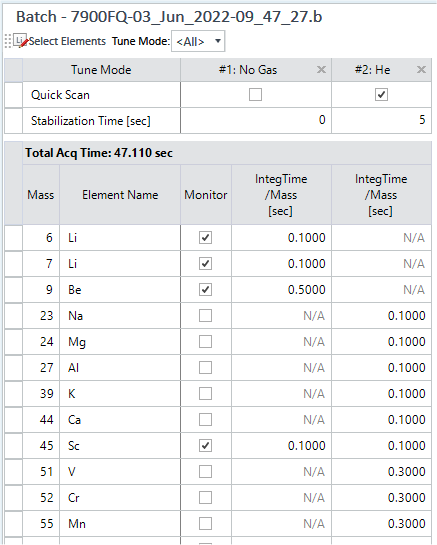Uncheck Monitor for Be
The image size is (437, 545).
(205, 290)
